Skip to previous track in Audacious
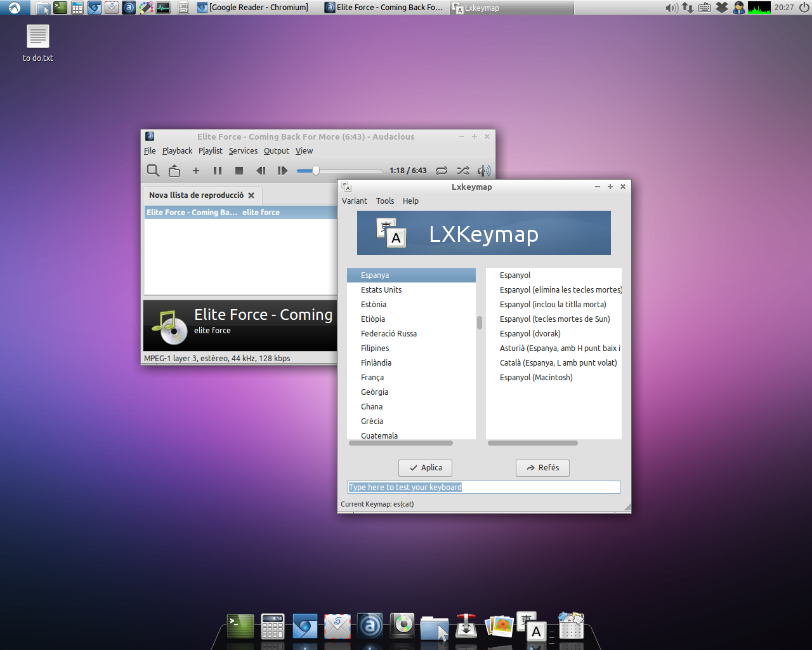The image size is (812, 650). point(261,170)
